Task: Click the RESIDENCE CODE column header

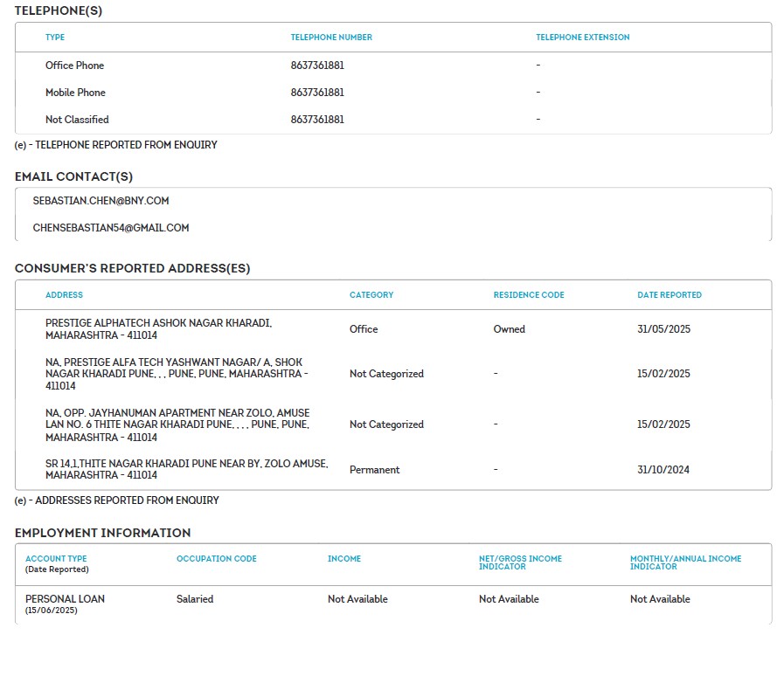Action: 529,295
